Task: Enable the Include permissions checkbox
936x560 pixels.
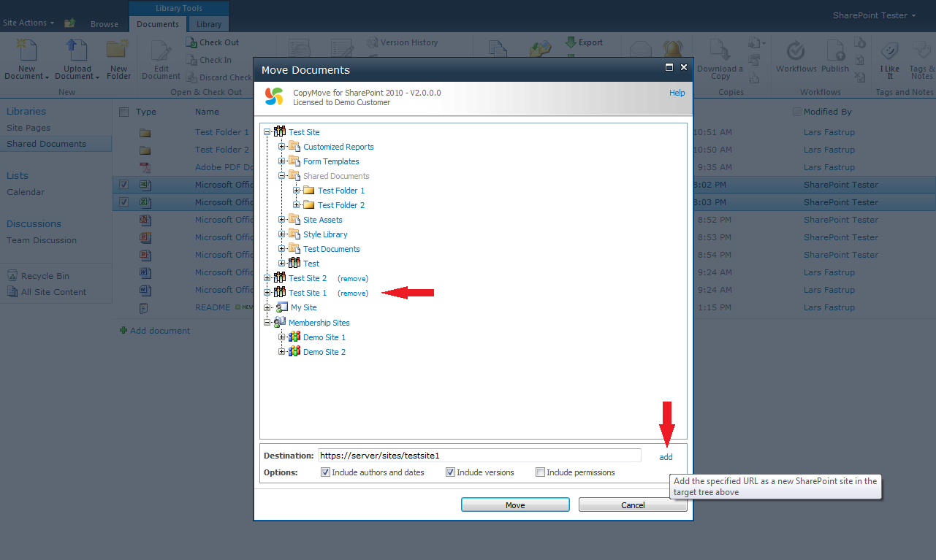Action: [x=540, y=472]
